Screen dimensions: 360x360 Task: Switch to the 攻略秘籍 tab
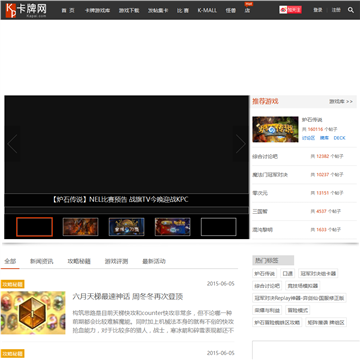tap(79, 261)
